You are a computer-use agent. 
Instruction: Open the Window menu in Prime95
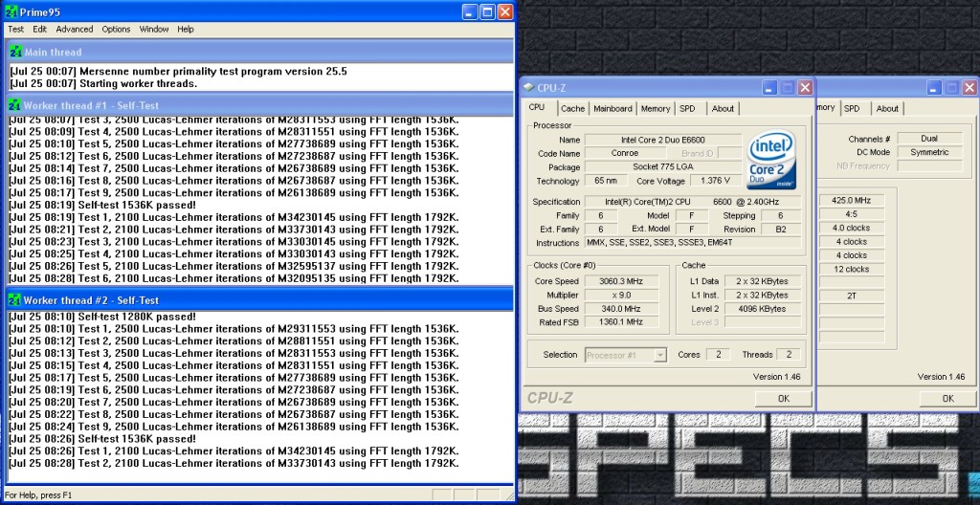click(x=154, y=30)
